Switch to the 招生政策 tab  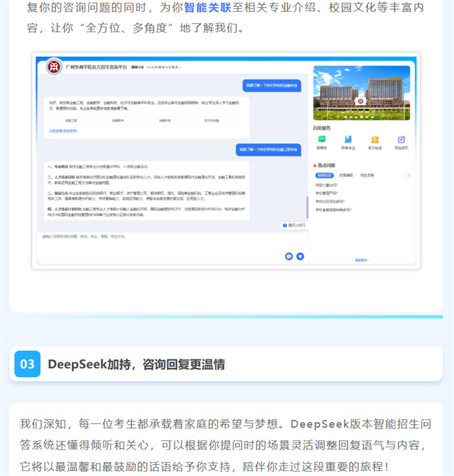[x=367, y=175]
